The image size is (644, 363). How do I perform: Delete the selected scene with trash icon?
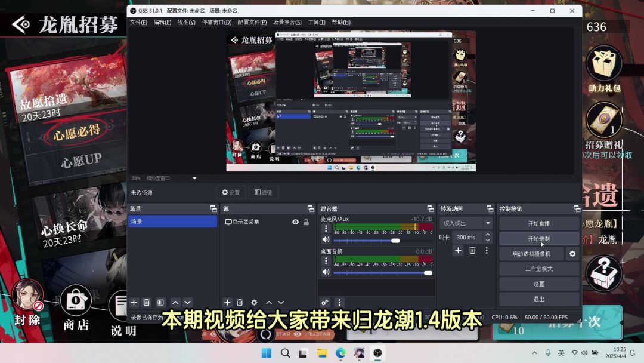(x=147, y=303)
